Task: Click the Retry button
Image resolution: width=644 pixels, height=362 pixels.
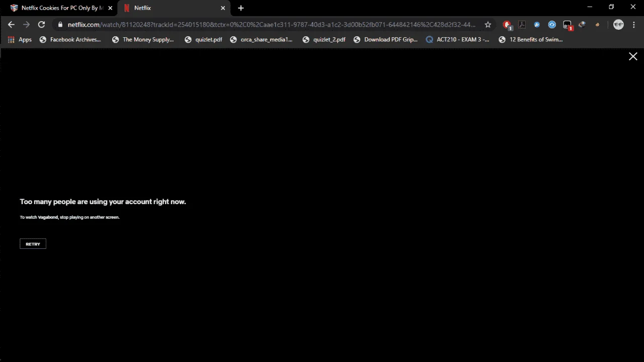Action: (x=33, y=244)
